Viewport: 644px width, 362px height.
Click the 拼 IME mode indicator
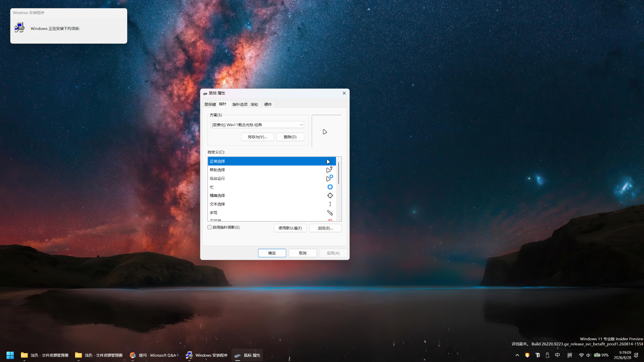coord(570,355)
